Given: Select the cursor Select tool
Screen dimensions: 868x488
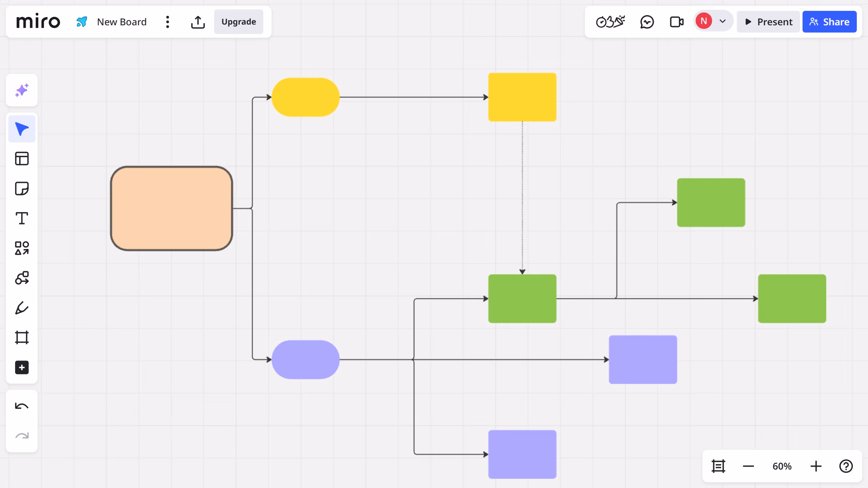Looking at the screenshot, I should click(x=22, y=129).
